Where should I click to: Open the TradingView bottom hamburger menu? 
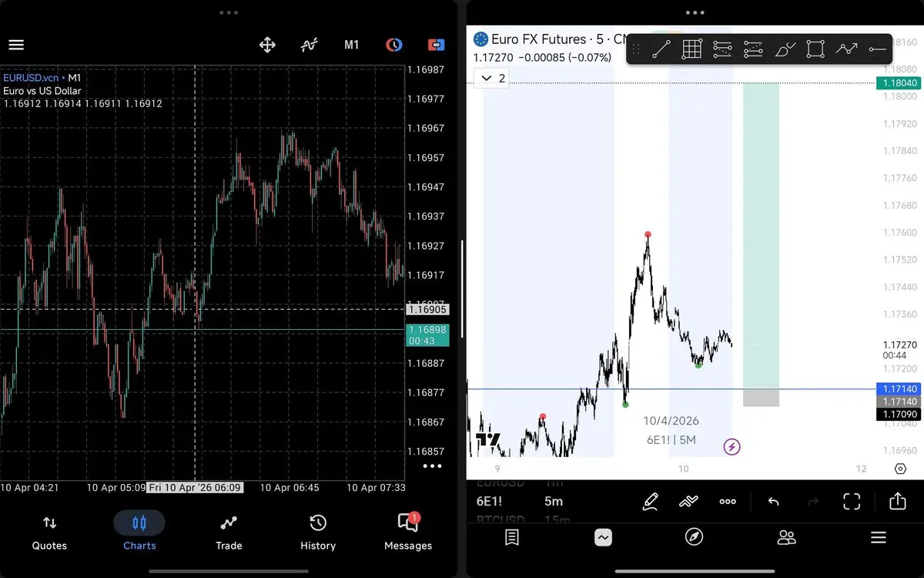(x=878, y=537)
